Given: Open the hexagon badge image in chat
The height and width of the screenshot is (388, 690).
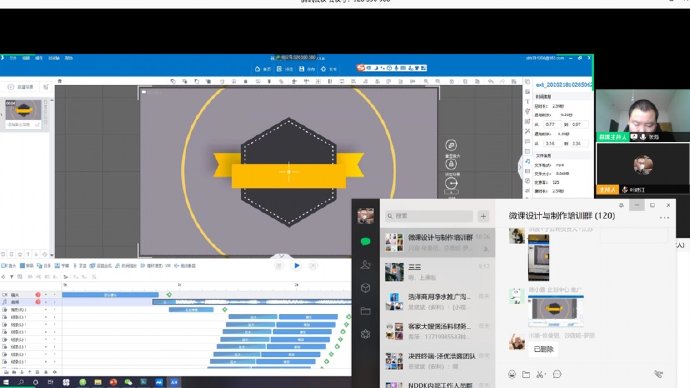Looking at the screenshot, I should click(x=556, y=311).
